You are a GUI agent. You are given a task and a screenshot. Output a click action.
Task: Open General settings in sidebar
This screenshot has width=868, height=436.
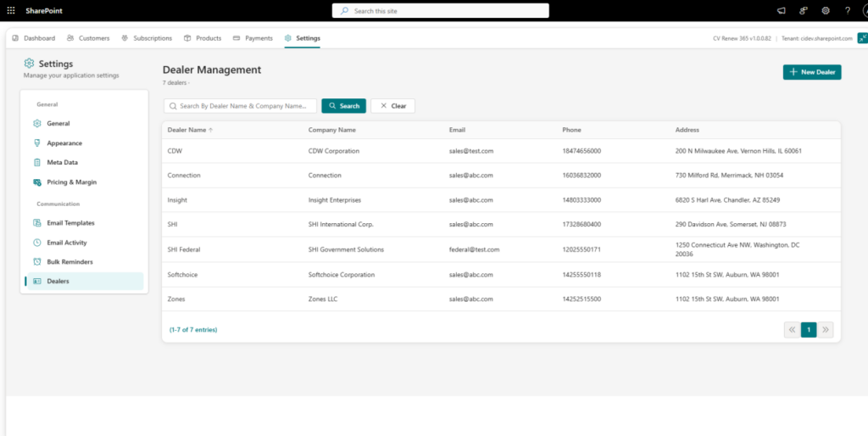point(84,124)
